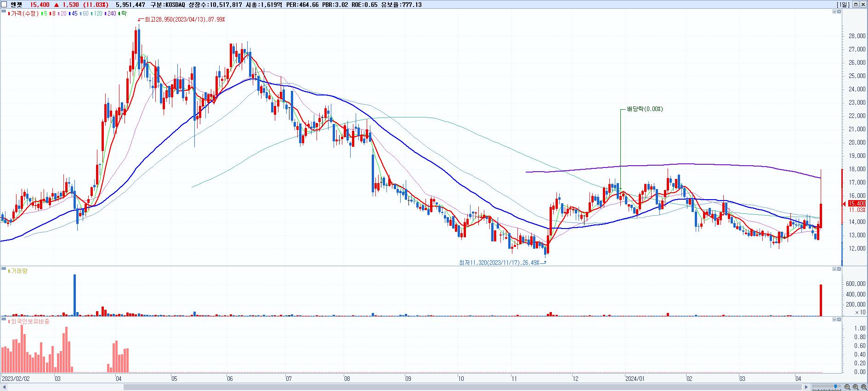Screen dimensions: 868x391
Task: Select the 5-day moving average legend
Action: (45, 14)
